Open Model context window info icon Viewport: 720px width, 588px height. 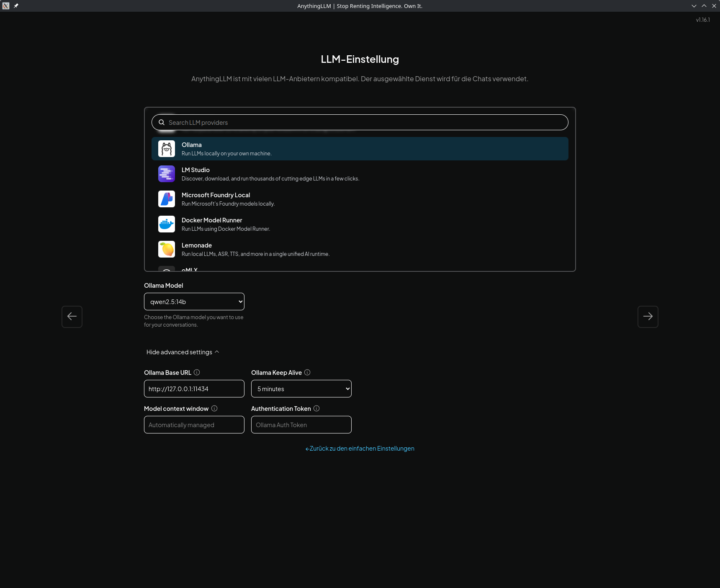coord(214,408)
